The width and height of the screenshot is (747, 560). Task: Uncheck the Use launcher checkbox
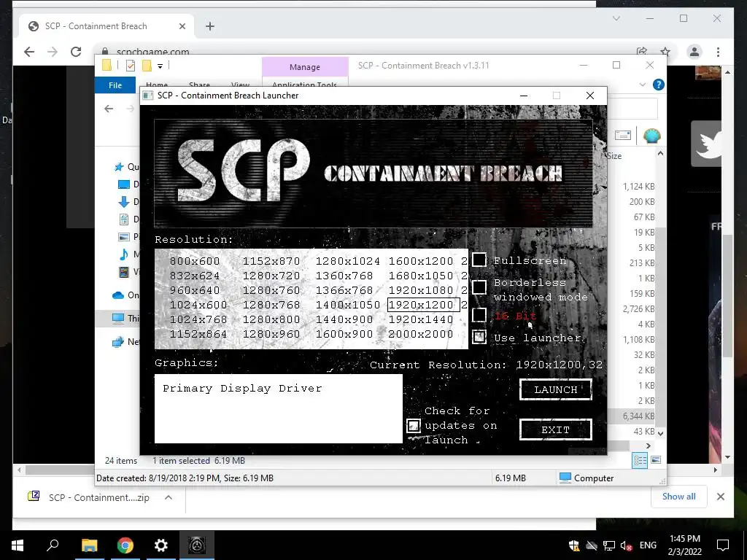(479, 337)
